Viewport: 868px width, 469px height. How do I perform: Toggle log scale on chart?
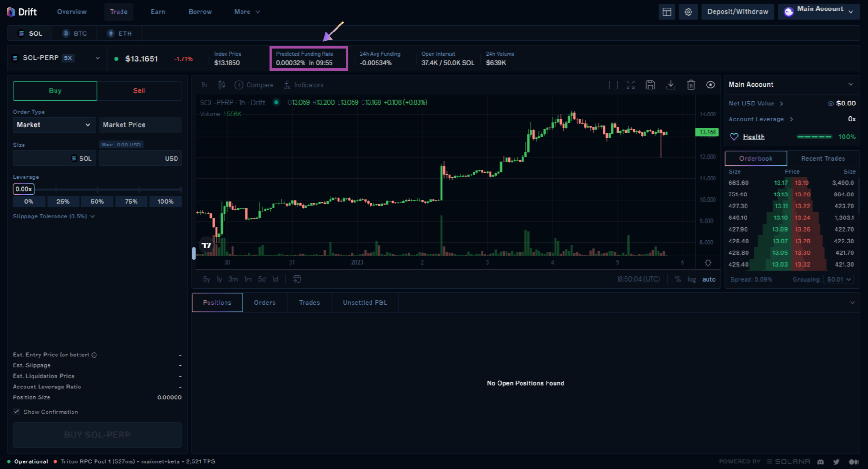691,279
